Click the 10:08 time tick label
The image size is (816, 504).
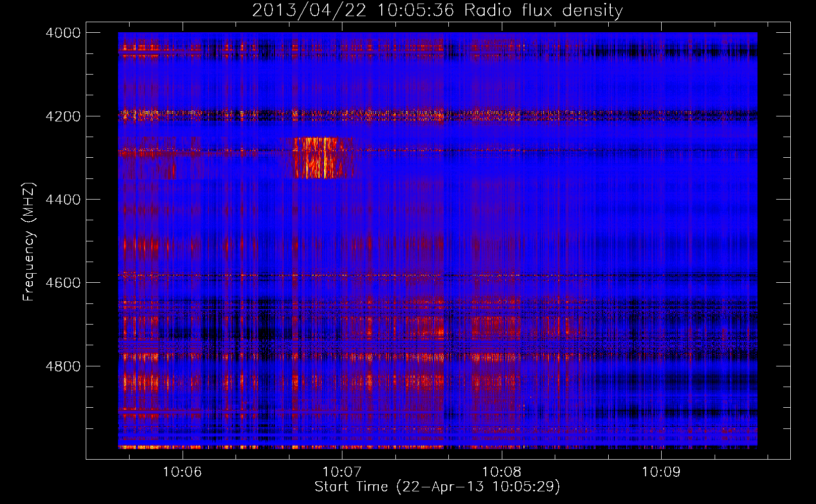coord(501,472)
